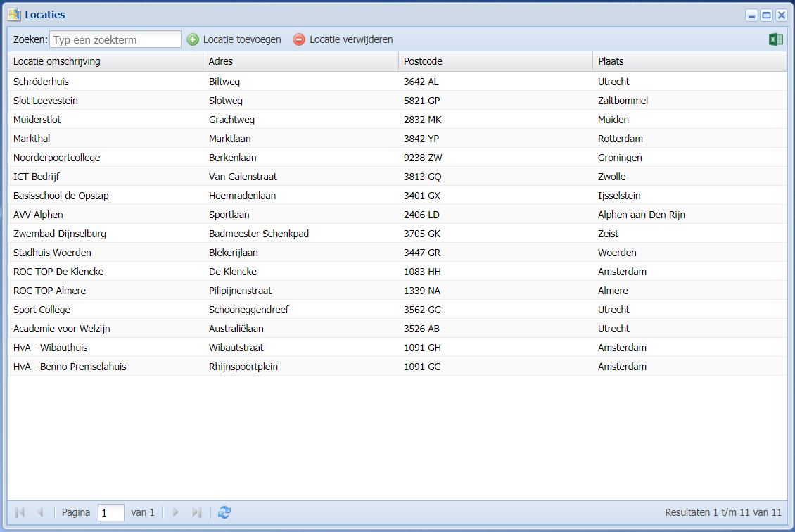The image size is (795, 532).
Task: Sort by Locatie omschrijving column header
Action: (106, 61)
